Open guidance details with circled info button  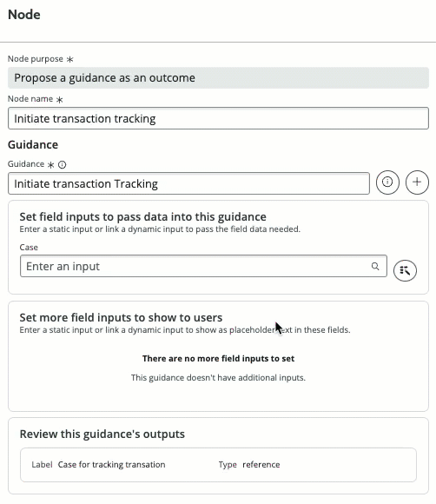coord(387,182)
